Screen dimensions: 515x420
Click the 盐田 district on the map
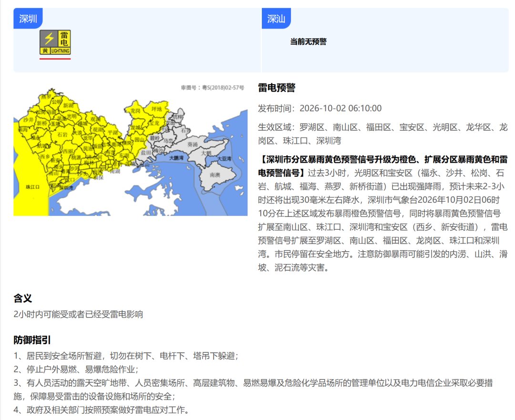[x=146, y=153]
